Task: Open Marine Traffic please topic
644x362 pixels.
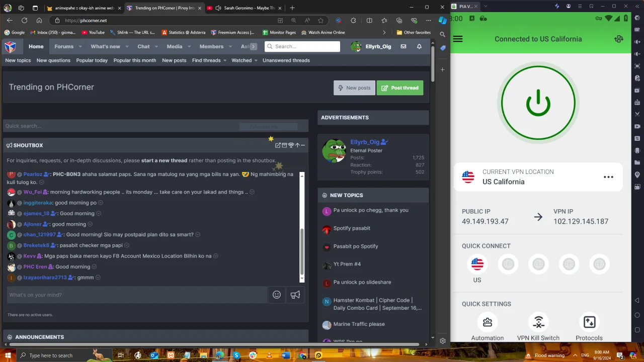Action: (359, 324)
